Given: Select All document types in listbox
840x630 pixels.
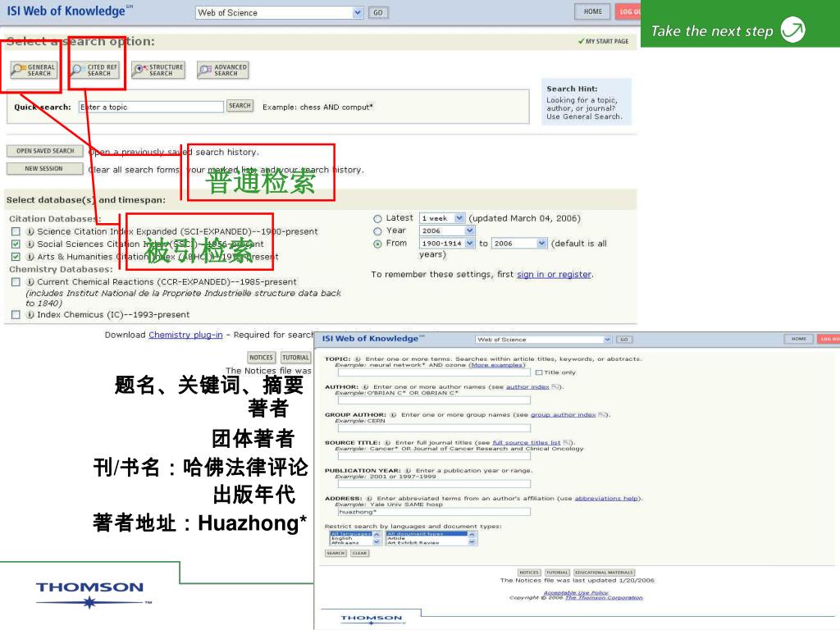Looking at the screenshot, I should 427,534.
